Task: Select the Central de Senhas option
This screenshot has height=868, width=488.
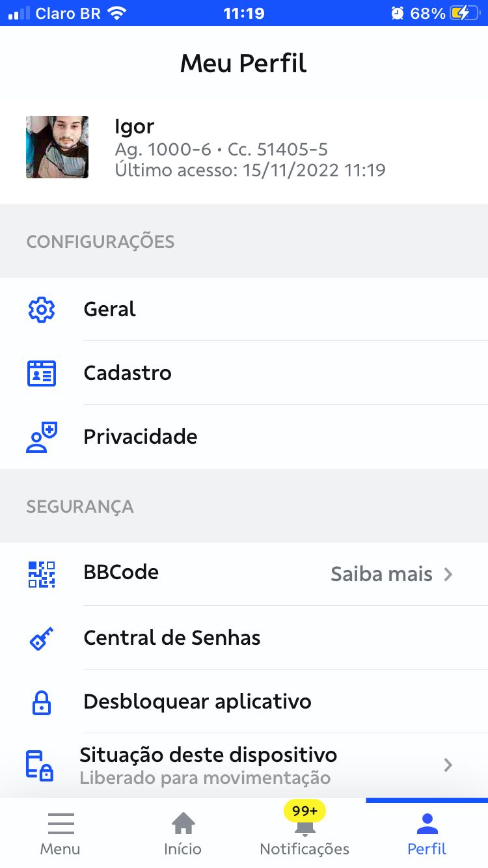Action: click(172, 638)
